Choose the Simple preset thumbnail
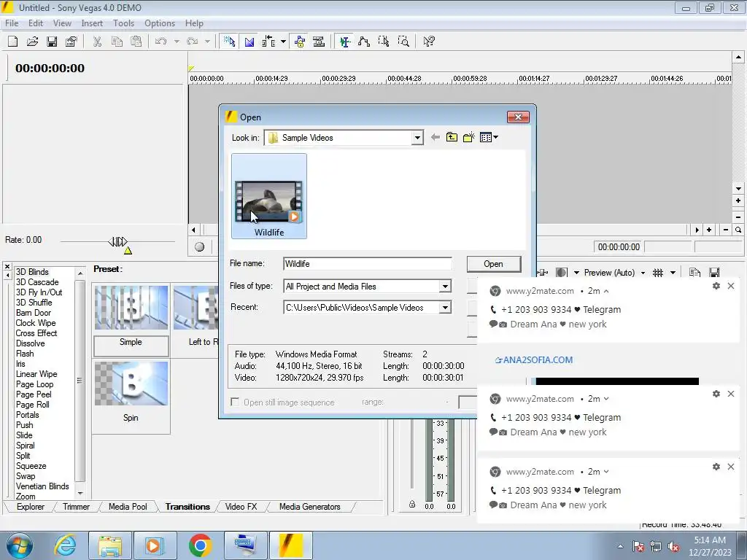The image size is (747, 560). click(x=131, y=308)
